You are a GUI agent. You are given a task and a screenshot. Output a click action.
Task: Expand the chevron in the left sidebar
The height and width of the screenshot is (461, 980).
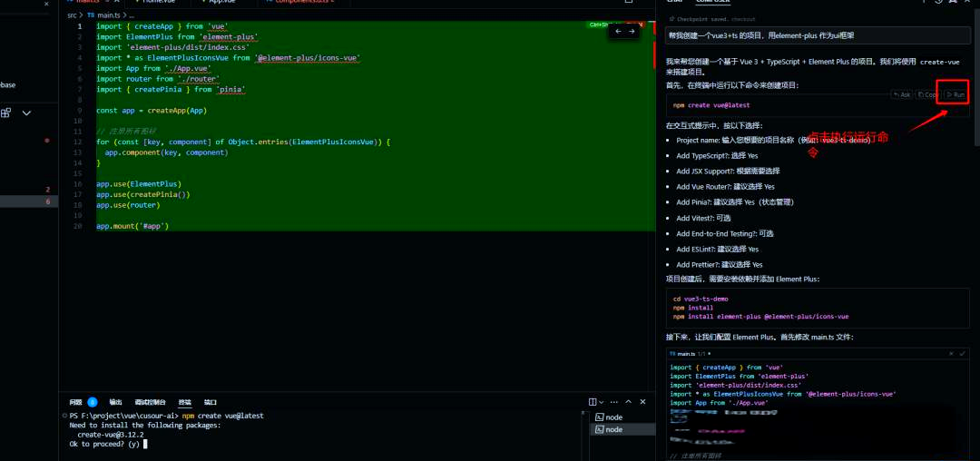(x=26, y=113)
